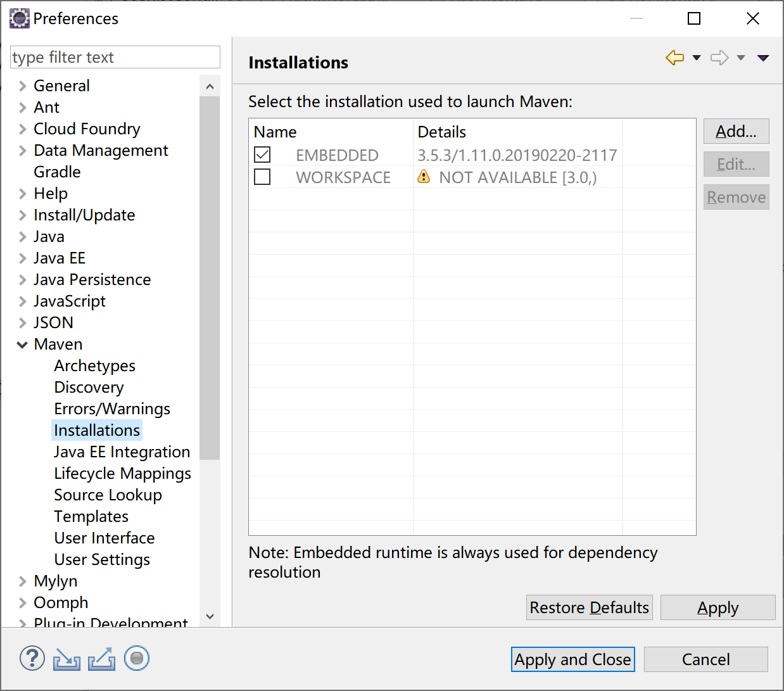Click the Add... button
This screenshot has height=691, width=784.
[737, 131]
